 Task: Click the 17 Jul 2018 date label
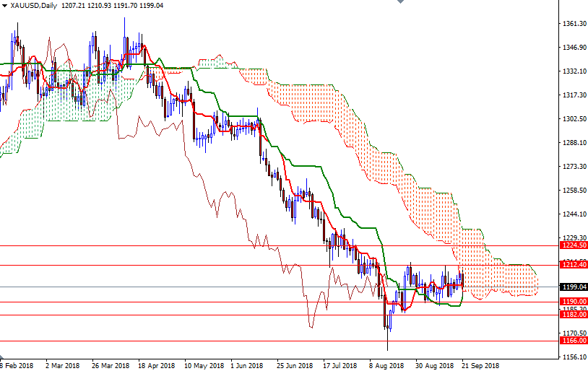tap(340, 365)
